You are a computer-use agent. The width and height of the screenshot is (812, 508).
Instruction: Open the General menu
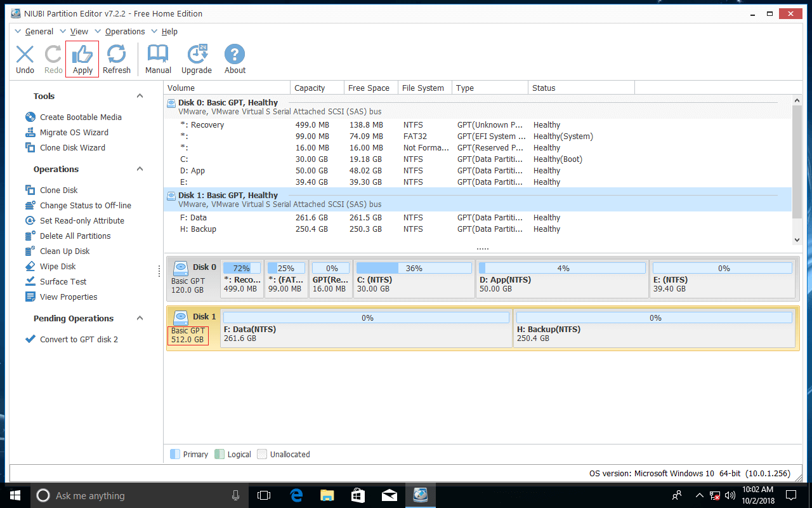click(x=39, y=32)
